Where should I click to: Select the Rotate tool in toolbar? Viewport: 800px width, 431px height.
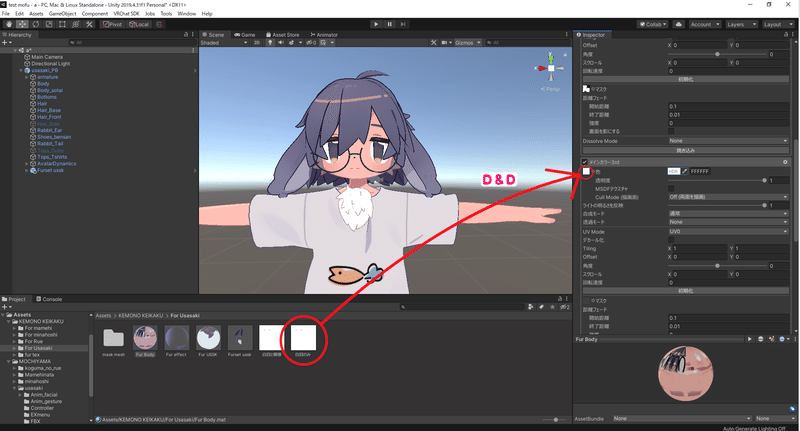click(x=36, y=24)
